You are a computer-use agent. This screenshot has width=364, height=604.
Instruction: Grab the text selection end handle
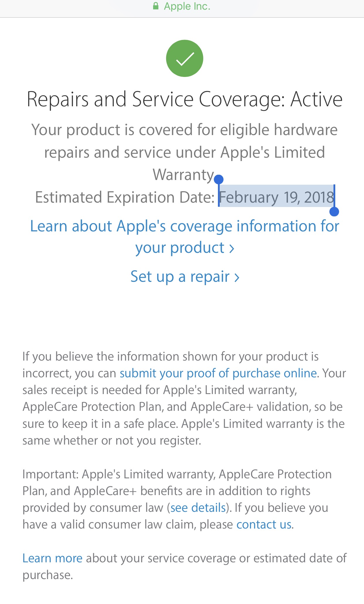(x=334, y=211)
